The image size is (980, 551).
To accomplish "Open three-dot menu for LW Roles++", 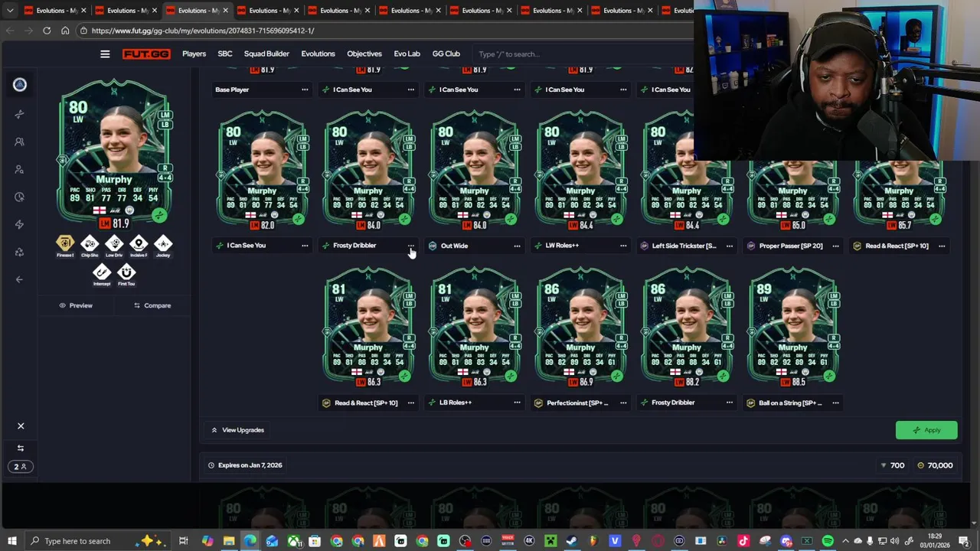I will coord(623,246).
